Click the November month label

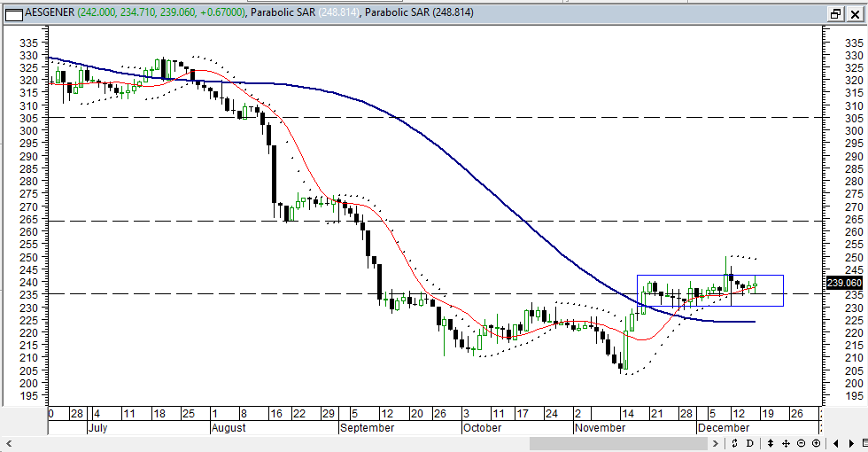tap(600, 427)
